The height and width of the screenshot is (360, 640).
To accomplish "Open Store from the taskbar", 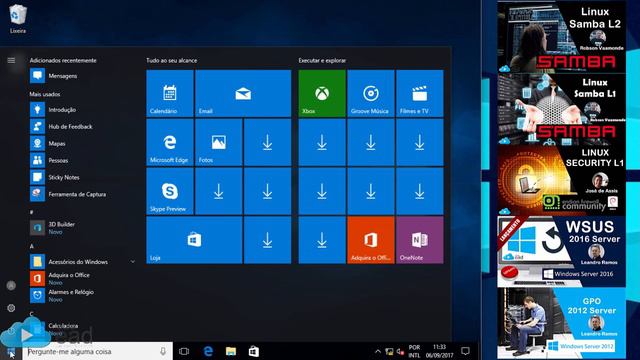I will click(254, 351).
